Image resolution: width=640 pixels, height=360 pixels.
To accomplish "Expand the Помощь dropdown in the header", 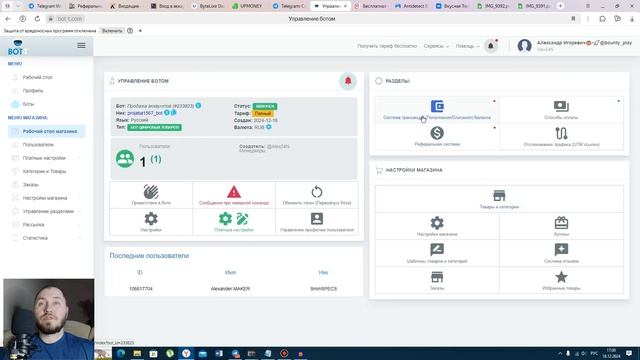I will coord(467,46).
